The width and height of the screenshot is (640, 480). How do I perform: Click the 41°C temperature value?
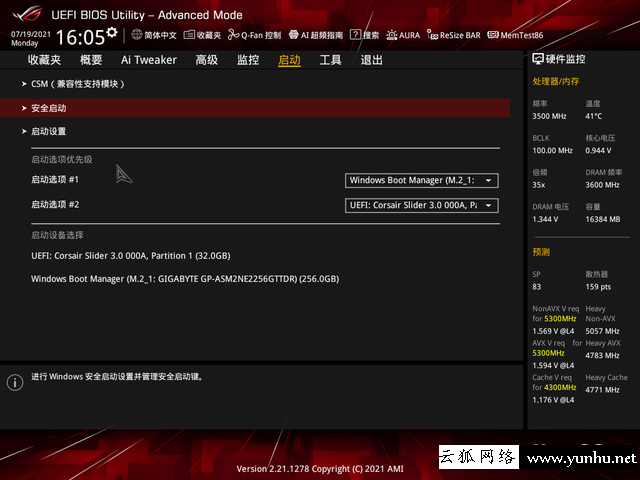coord(593,116)
